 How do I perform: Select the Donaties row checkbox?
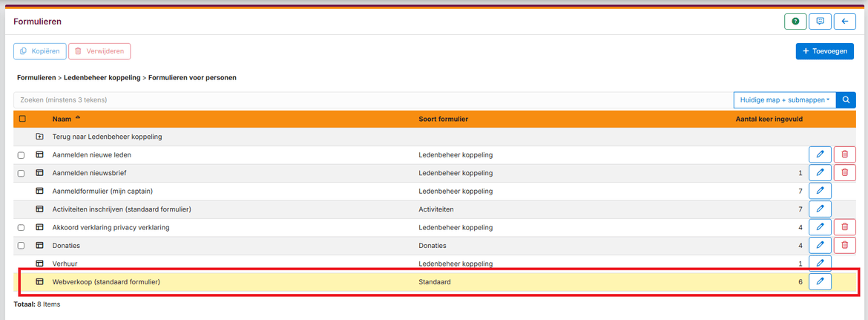22,246
